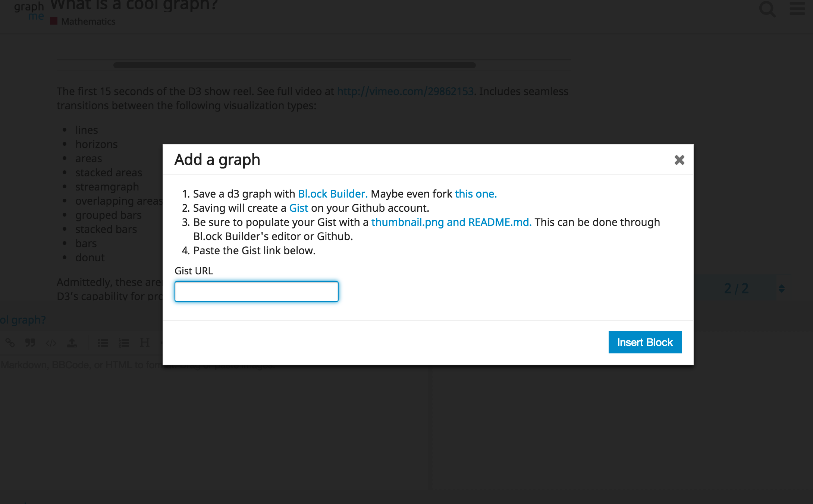Click the blockquote toolbar icon

(x=30, y=343)
